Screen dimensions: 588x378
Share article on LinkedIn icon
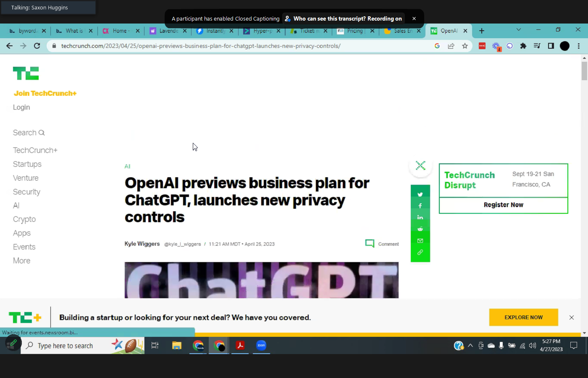click(420, 217)
